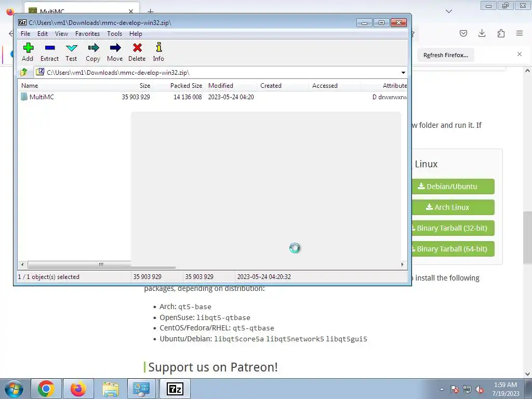This screenshot has width=532, height=399.
Task: Switch to 7-Zip taskbar button
Action: [x=175, y=389]
